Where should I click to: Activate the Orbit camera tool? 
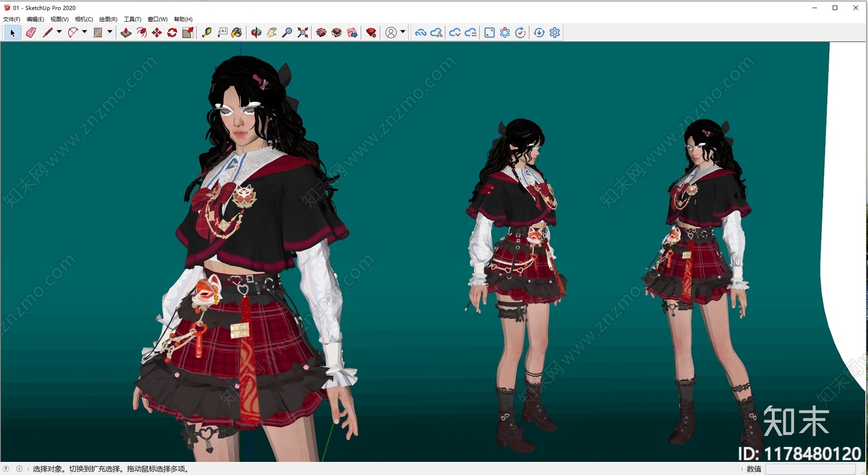pos(256,33)
